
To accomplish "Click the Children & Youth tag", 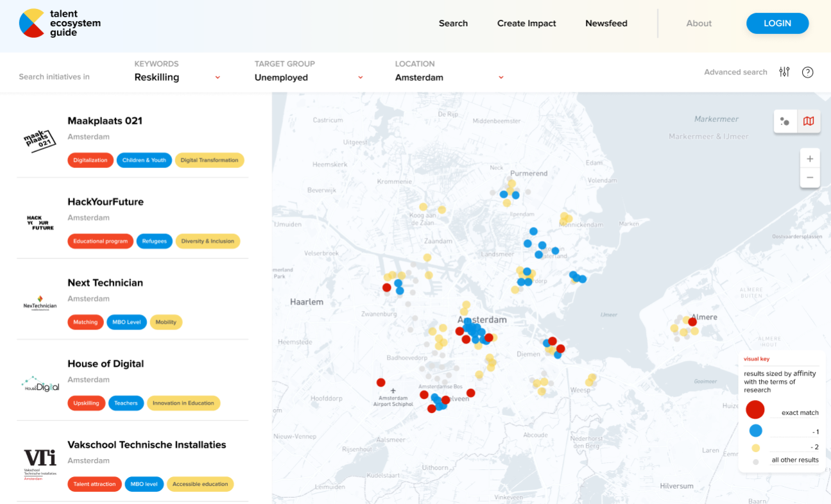I will pos(144,160).
